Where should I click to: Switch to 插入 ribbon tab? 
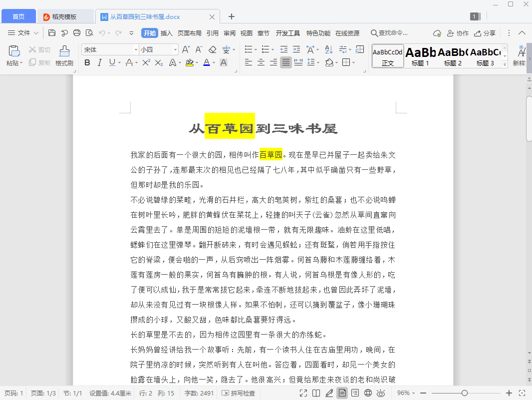coord(166,33)
